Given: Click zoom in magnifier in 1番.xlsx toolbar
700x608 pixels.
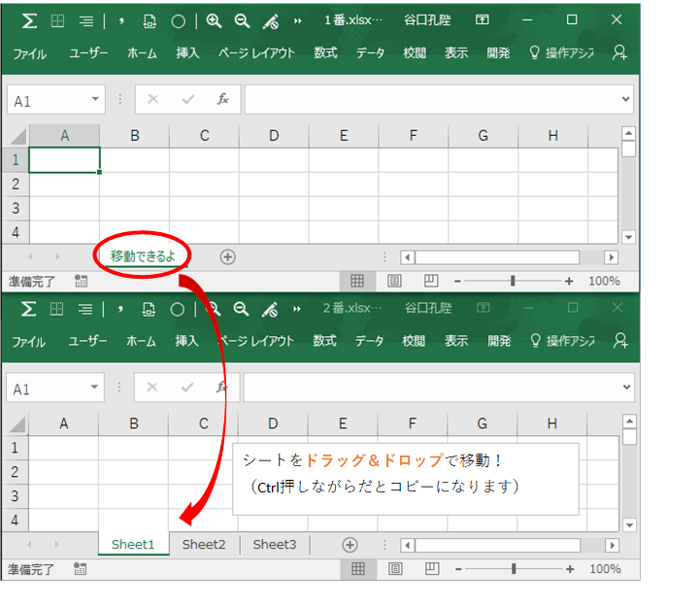Looking at the screenshot, I should point(214,20).
